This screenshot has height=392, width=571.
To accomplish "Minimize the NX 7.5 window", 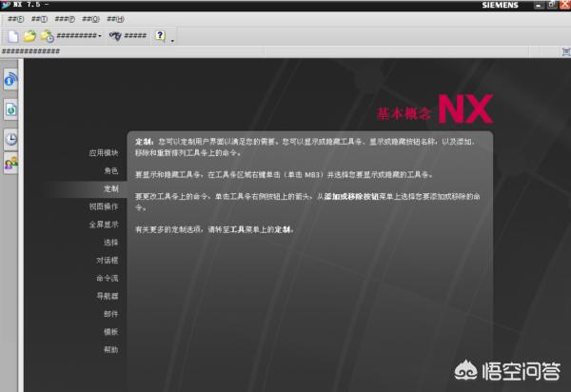I will 539,5.
